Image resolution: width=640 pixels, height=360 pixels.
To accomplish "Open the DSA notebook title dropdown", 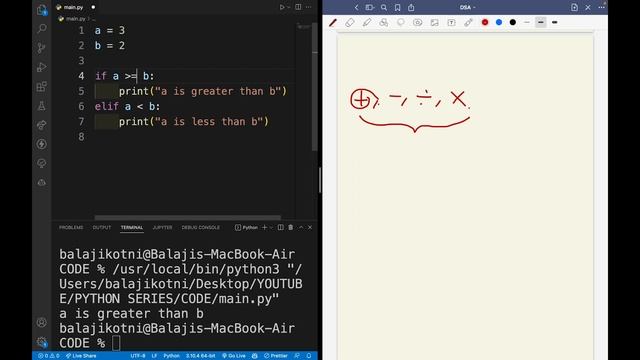I will (x=467, y=7).
